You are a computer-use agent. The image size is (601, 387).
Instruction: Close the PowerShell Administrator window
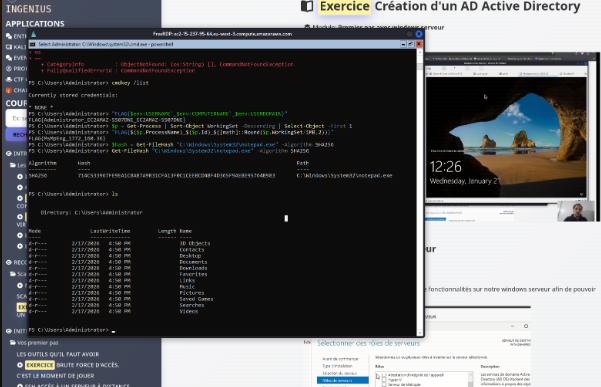point(419,44)
